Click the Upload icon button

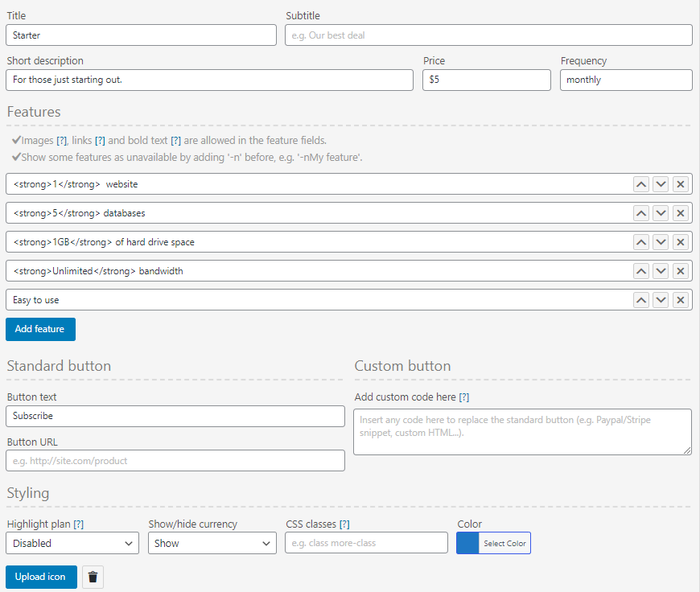point(41,577)
